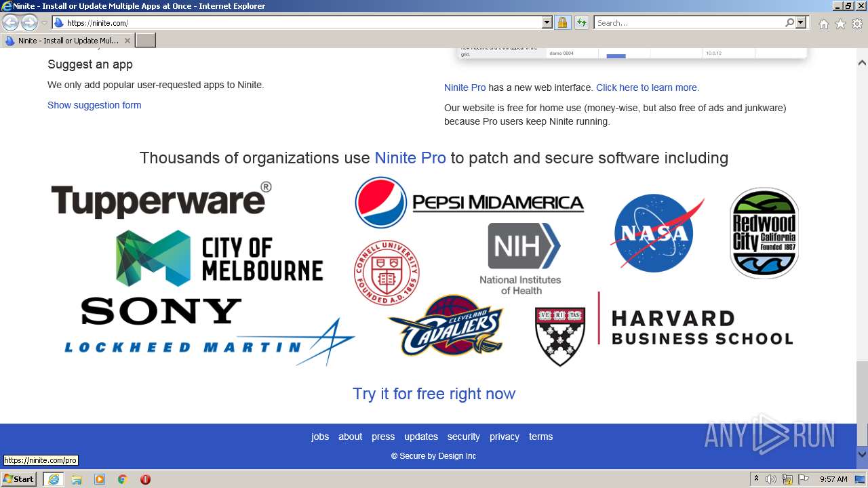Image resolution: width=868 pixels, height=488 pixels.
Task: Click the City of Melbourne logo
Action: coord(220,258)
